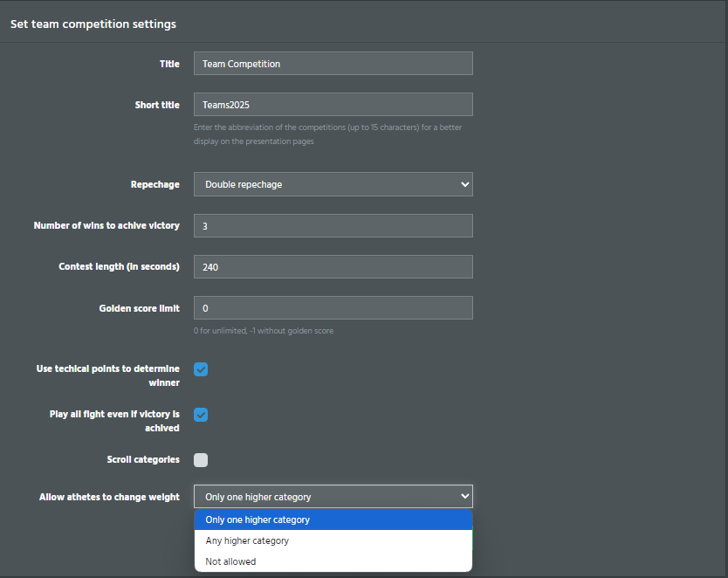Click the Title input field
The width and height of the screenshot is (728, 578).
coord(333,64)
